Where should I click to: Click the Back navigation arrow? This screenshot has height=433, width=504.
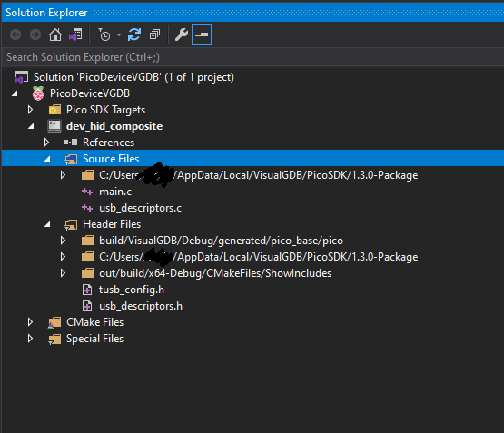coord(15,34)
